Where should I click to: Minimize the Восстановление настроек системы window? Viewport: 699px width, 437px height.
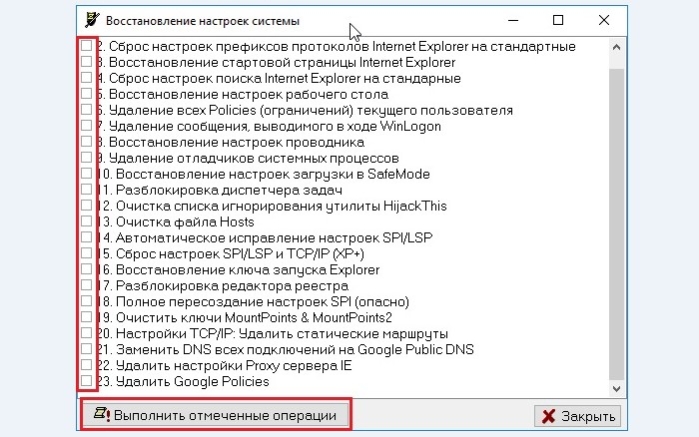coord(513,21)
